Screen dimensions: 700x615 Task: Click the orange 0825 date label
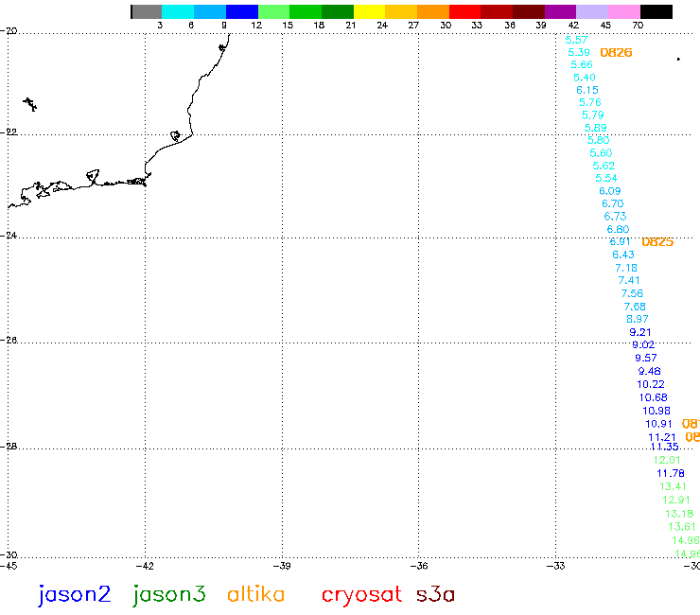pos(657,242)
